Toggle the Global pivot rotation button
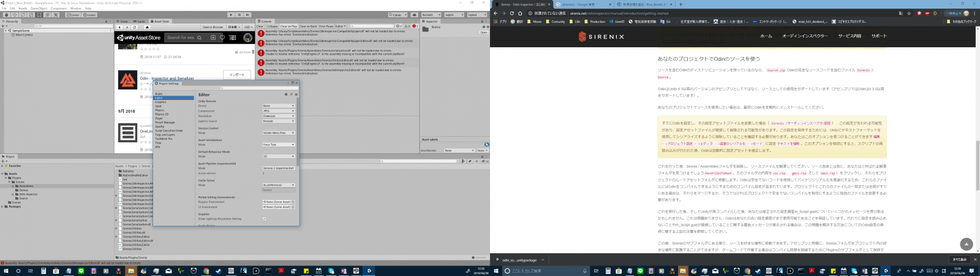980x276 pixels. click(89, 15)
